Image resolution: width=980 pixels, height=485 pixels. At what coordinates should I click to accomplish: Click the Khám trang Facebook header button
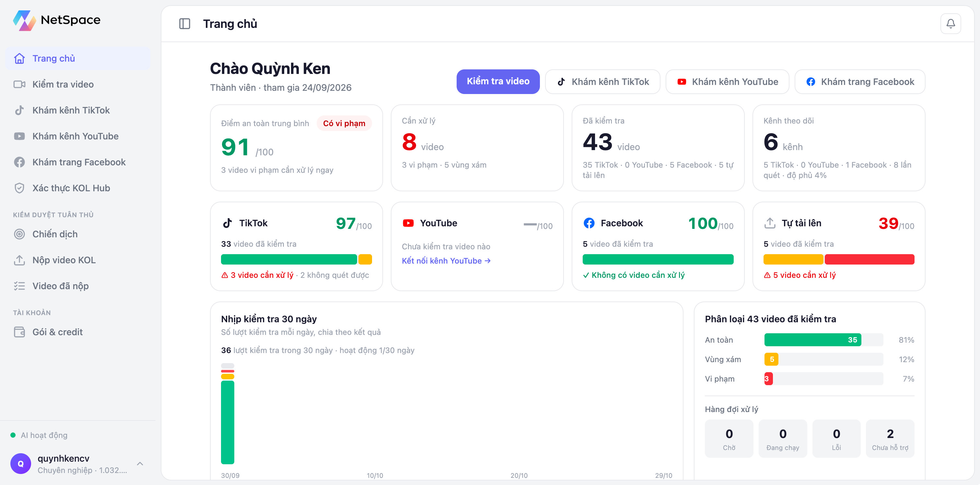coord(860,81)
